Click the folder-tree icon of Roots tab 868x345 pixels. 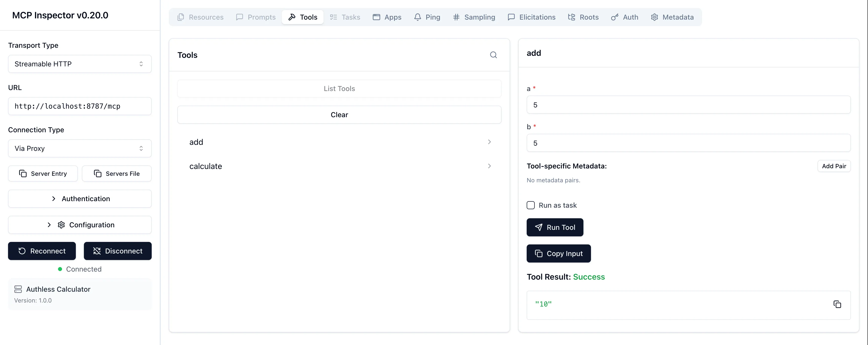click(x=571, y=17)
